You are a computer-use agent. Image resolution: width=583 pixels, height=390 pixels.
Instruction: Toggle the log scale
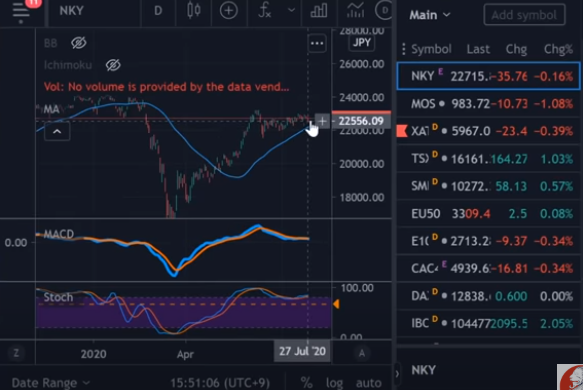point(334,383)
